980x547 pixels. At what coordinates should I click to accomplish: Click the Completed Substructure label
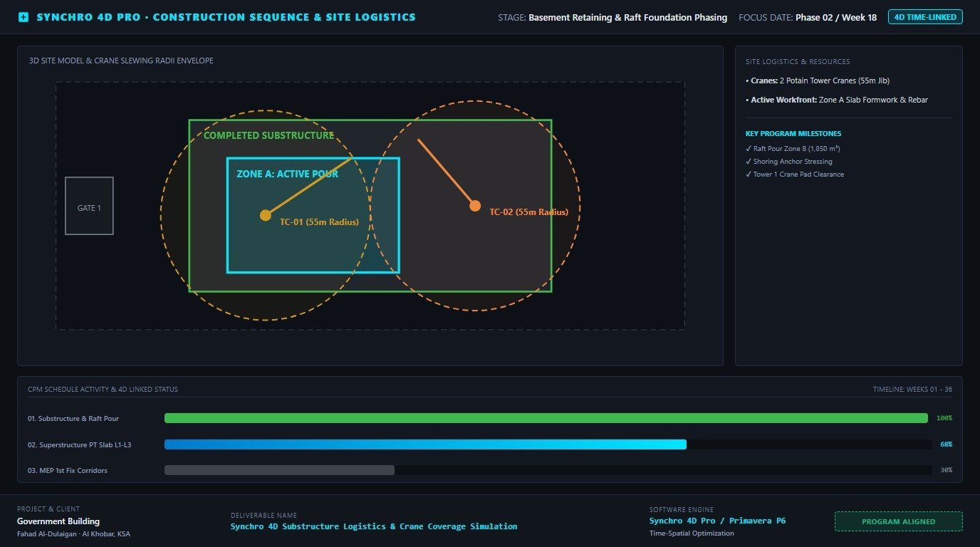[x=269, y=135]
